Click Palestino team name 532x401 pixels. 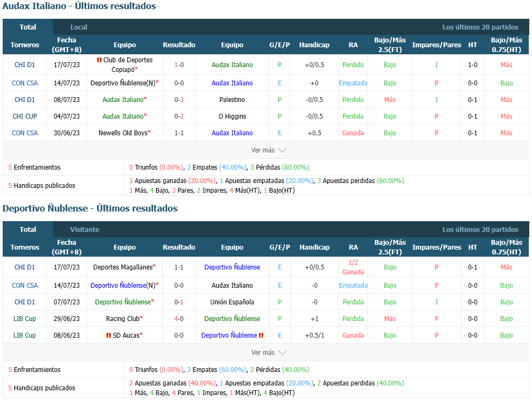(x=232, y=100)
